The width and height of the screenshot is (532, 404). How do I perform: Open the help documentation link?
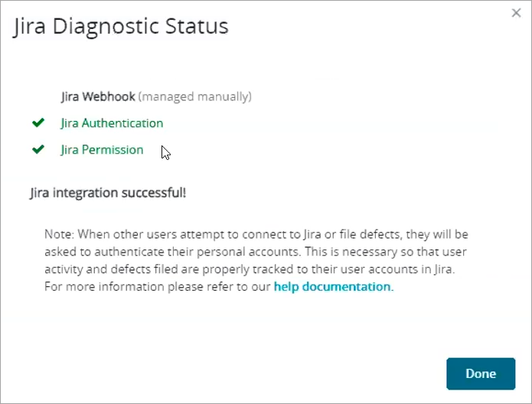[x=332, y=287]
